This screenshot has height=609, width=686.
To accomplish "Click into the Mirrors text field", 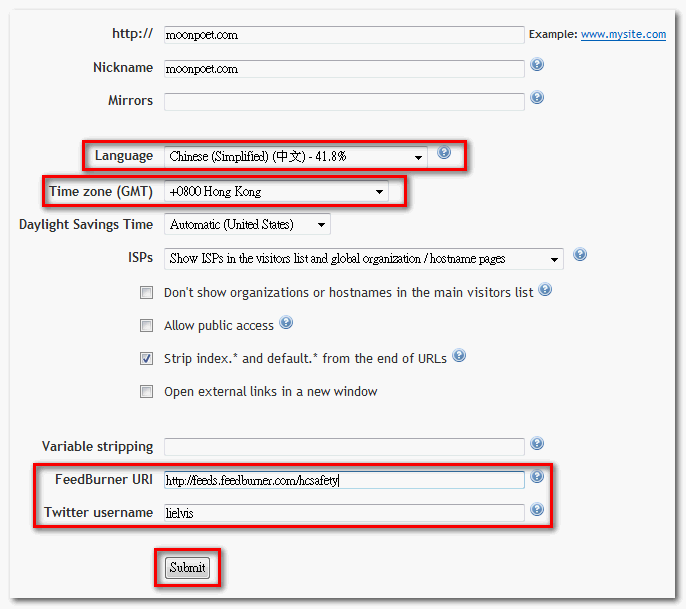I will [344, 101].
